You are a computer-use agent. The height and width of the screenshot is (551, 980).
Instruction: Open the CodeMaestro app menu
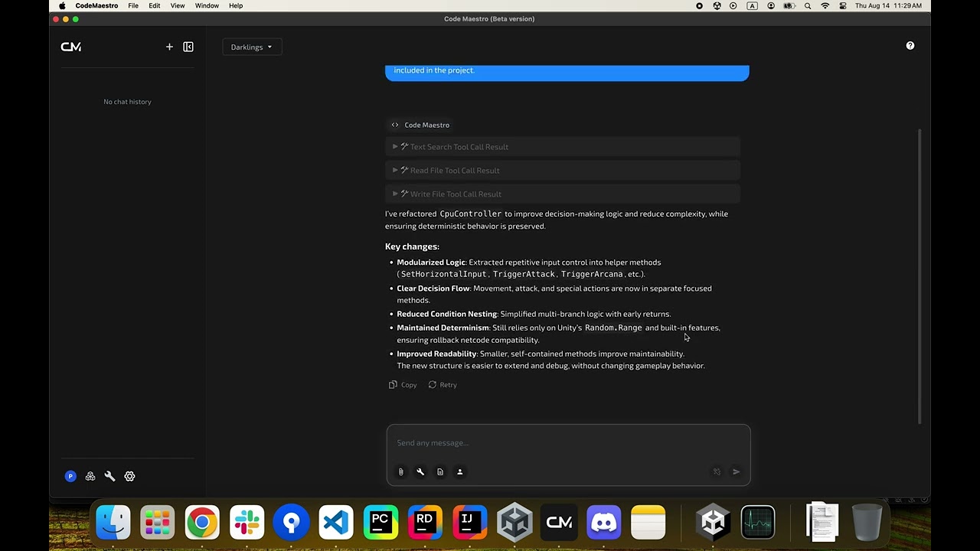click(x=96, y=5)
